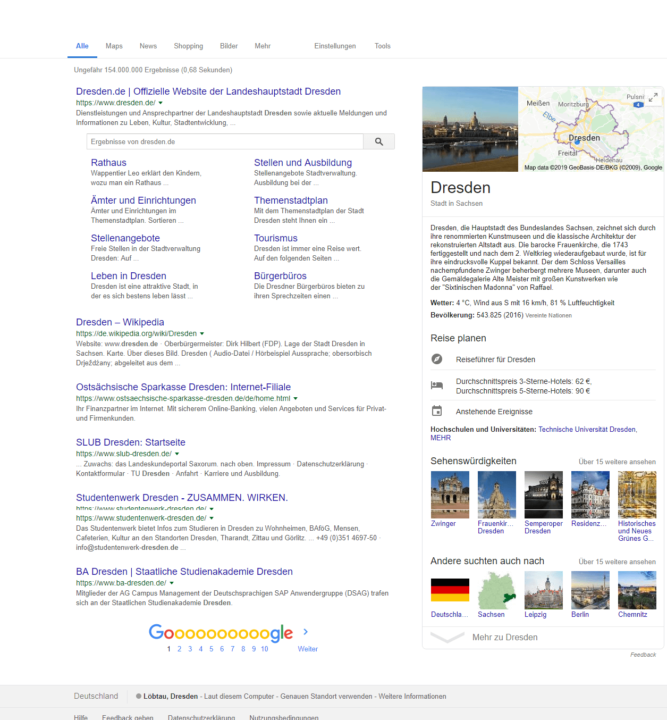The height and width of the screenshot is (720, 667).
Task: Open the Rathaus sitelink
Action: 108,163
